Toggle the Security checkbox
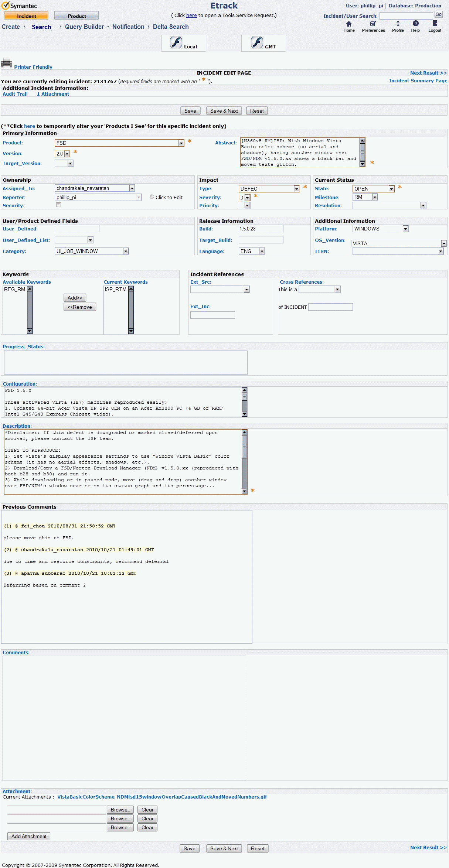Image resolution: width=449 pixels, height=868 pixels. (58, 205)
